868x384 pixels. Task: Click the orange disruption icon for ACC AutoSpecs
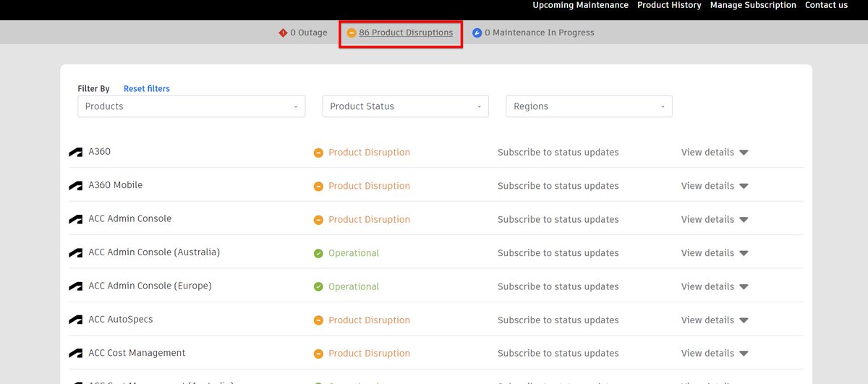(x=318, y=320)
